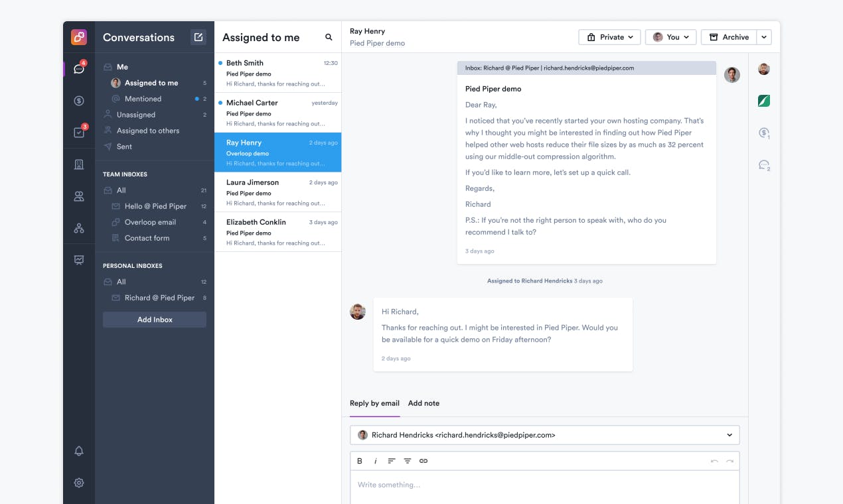
Task: Click the insert link icon in editor
Action: 423,461
